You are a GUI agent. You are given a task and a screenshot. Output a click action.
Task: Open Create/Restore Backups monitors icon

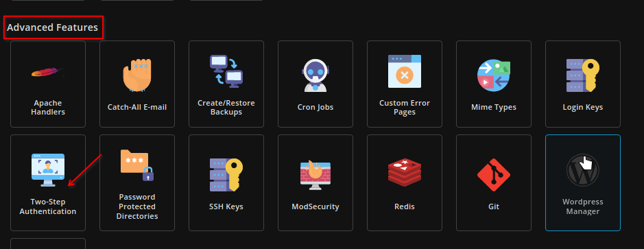(226, 71)
